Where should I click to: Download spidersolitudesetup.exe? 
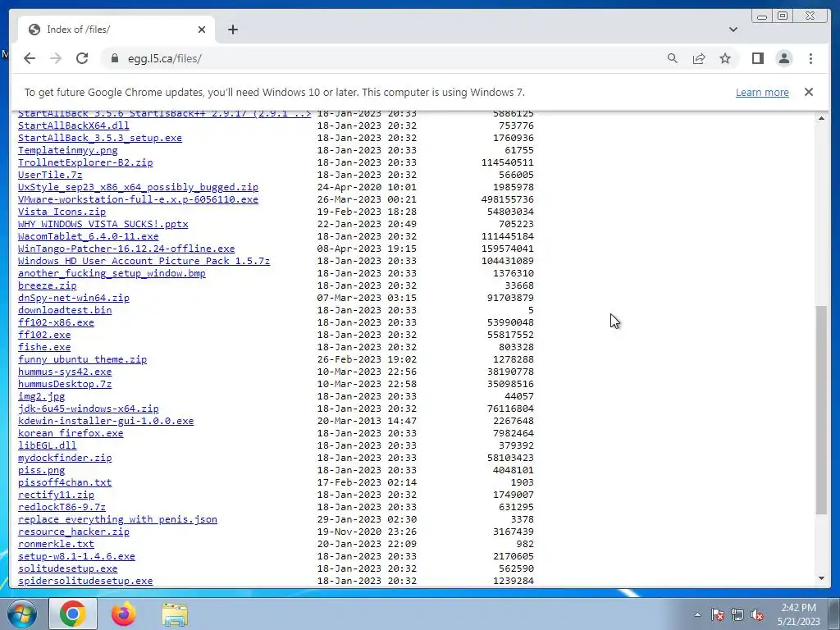(x=85, y=582)
